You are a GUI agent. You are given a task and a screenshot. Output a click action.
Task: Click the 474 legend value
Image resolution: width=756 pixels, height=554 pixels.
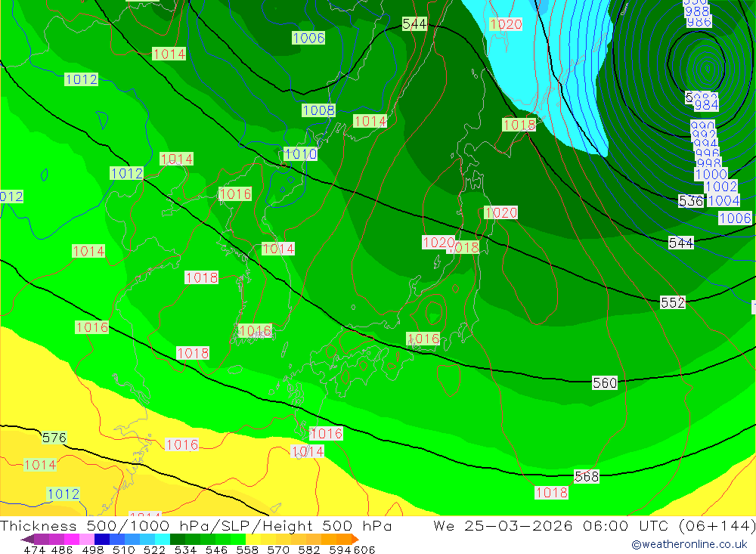[x=34, y=549]
